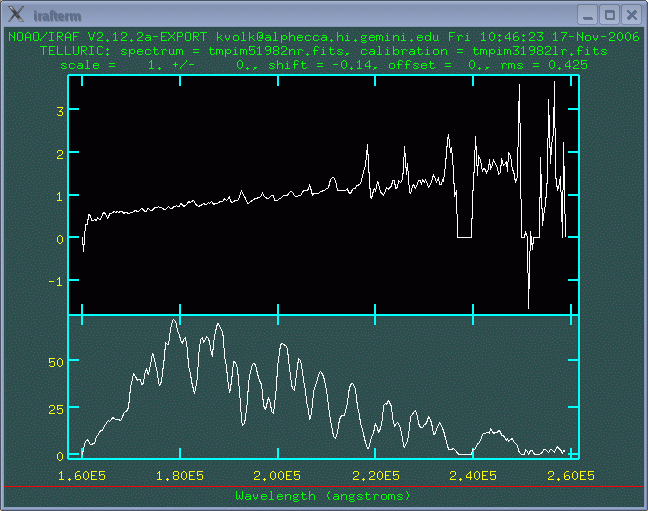Click x-axis label 2.00E5
The height and width of the screenshot is (511, 648).
tap(277, 476)
